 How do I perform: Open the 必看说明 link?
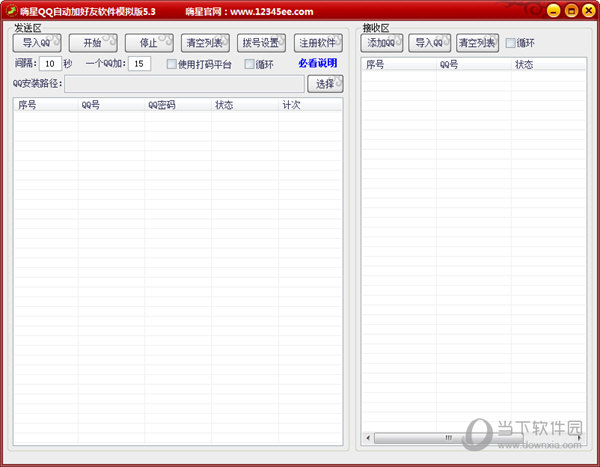point(317,64)
